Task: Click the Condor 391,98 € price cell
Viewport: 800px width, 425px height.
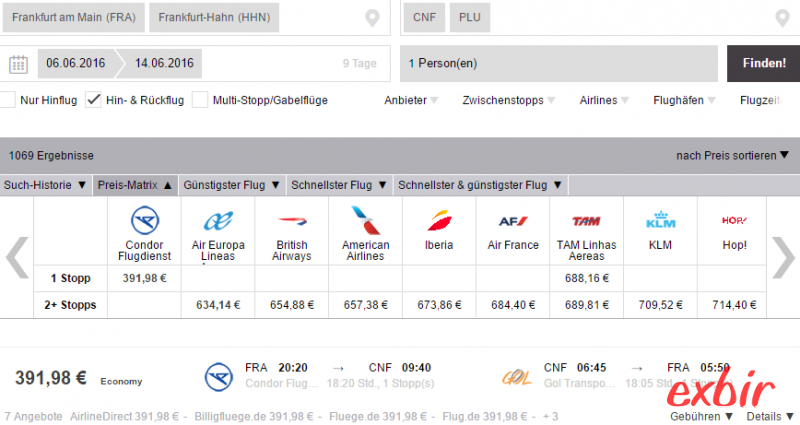Action: [144, 279]
